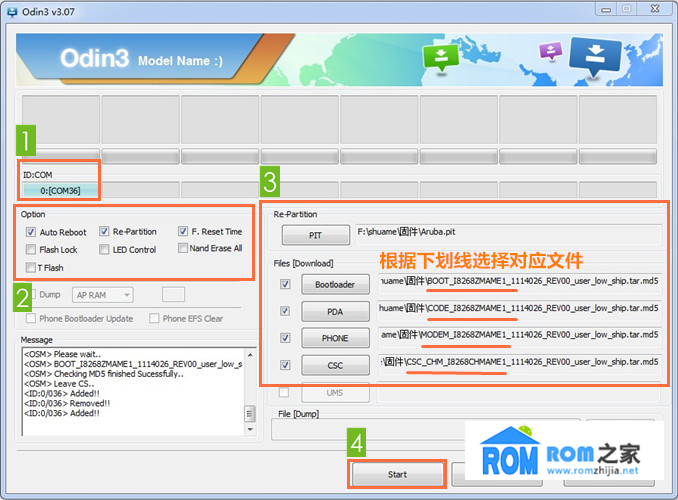
Task: Minimize the Odin3 window
Action: (606, 9)
